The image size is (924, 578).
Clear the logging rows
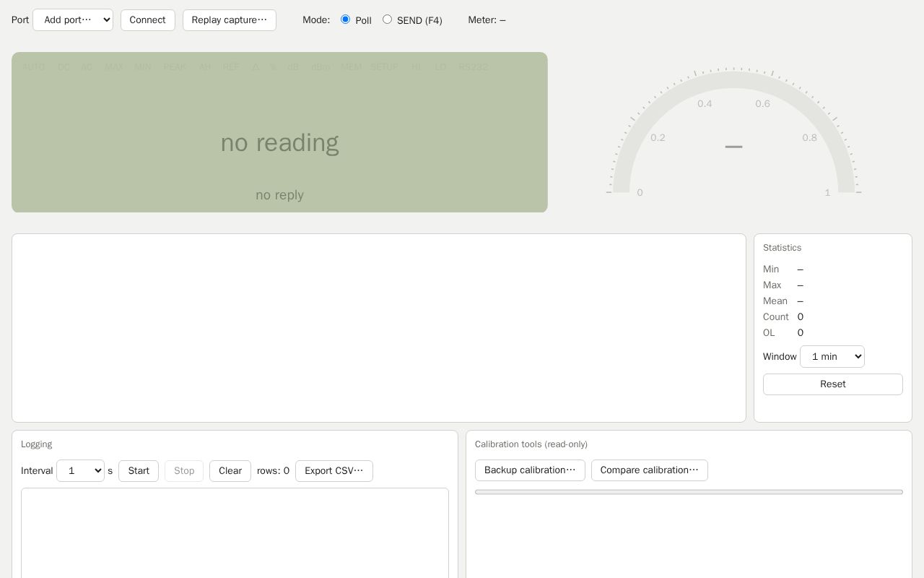coord(230,471)
